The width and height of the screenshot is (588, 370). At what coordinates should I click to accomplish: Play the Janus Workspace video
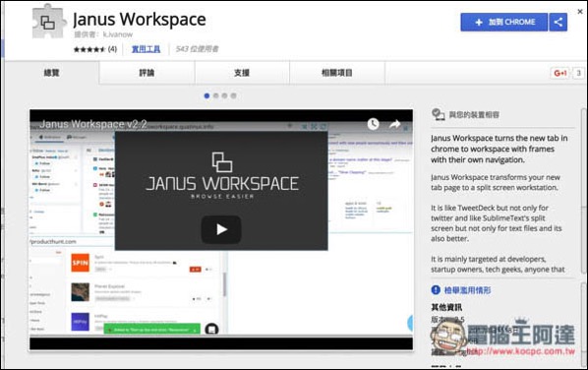pyautogui.click(x=221, y=229)
